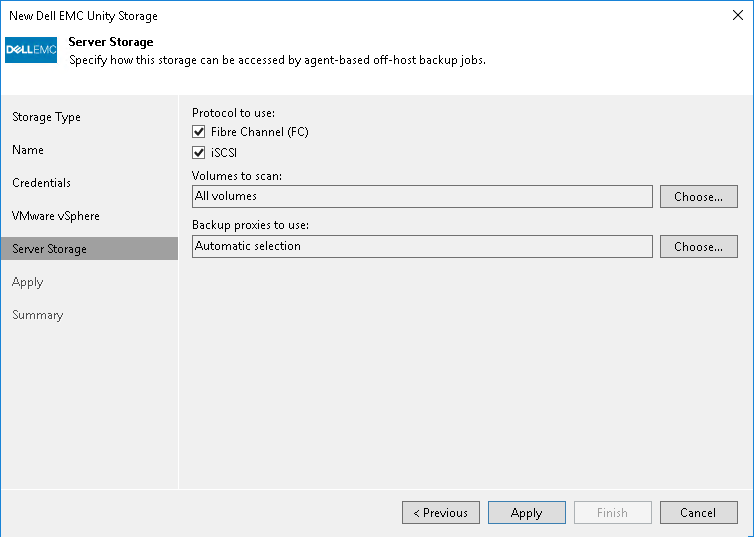Switch to the Credentials step
Screen dimensions: 754x537
pyautogui.click(x=41, y=183)
